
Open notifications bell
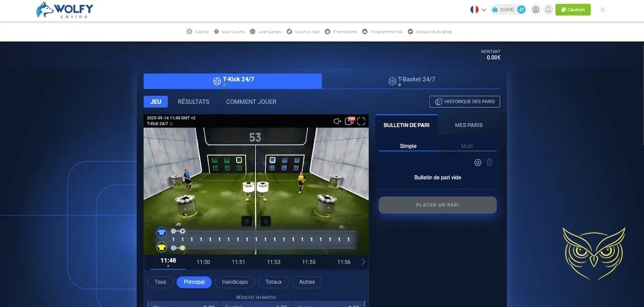548,10
